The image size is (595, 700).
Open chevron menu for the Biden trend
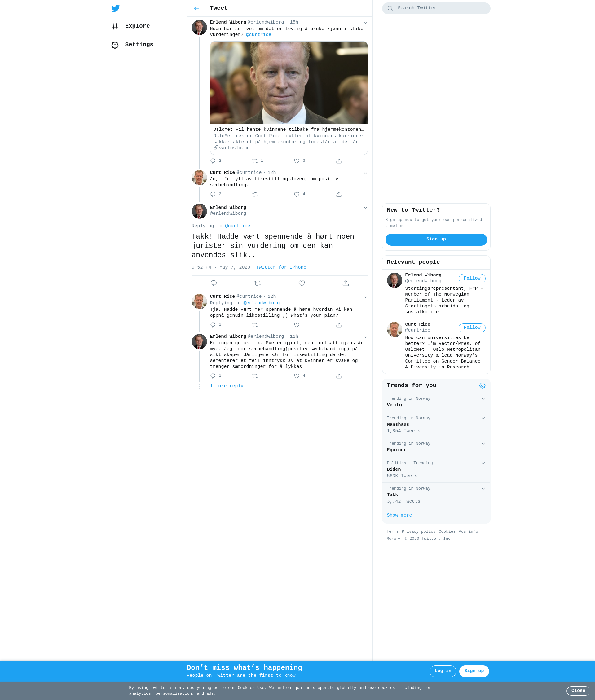coord(483,463)
